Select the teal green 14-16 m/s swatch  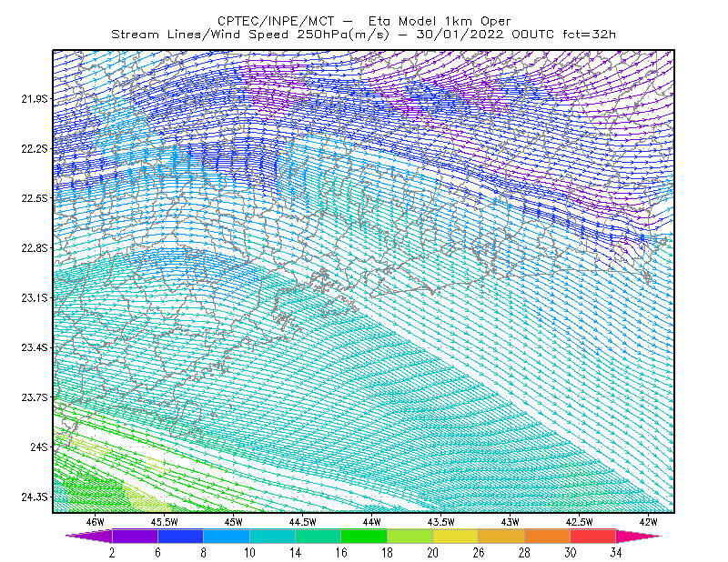[318, 536]
